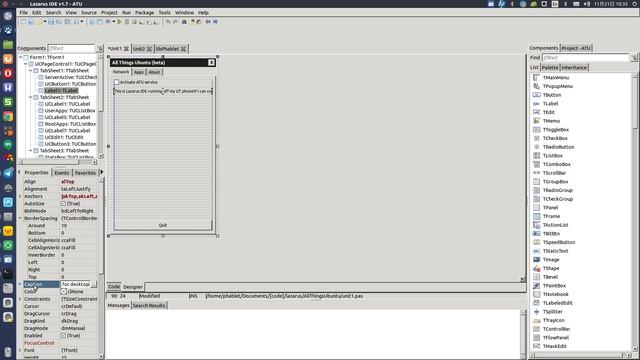
Task: Toggle the AutoSize (True) checkbox
Action: [63, 203]
